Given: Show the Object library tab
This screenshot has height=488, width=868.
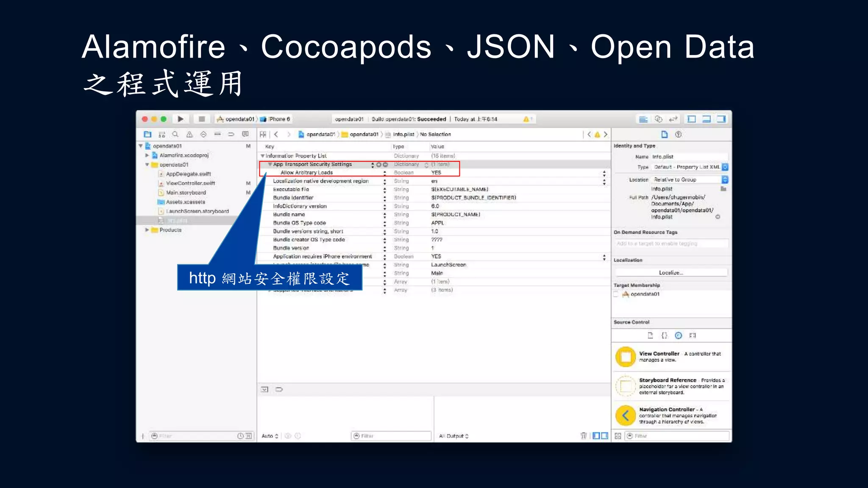Looking at the screenshot, I should tap(679, 335).
